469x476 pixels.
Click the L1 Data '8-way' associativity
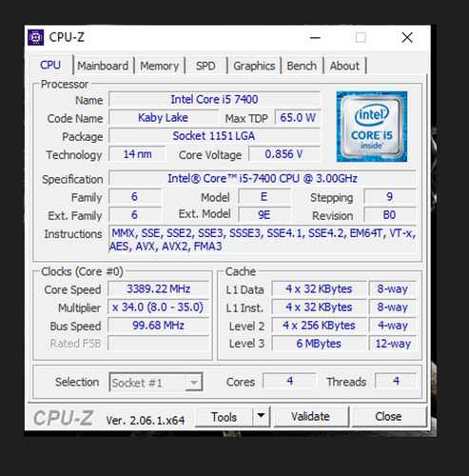393,289
